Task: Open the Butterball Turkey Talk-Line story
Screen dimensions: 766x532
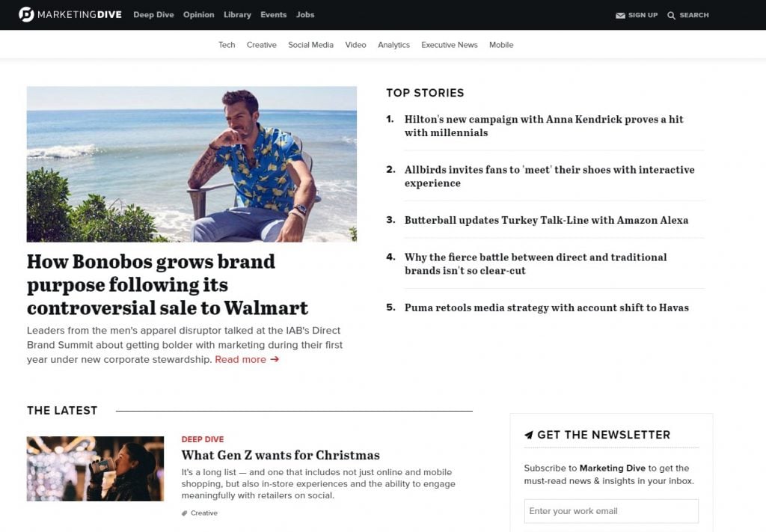Action: tap(546, 220)
